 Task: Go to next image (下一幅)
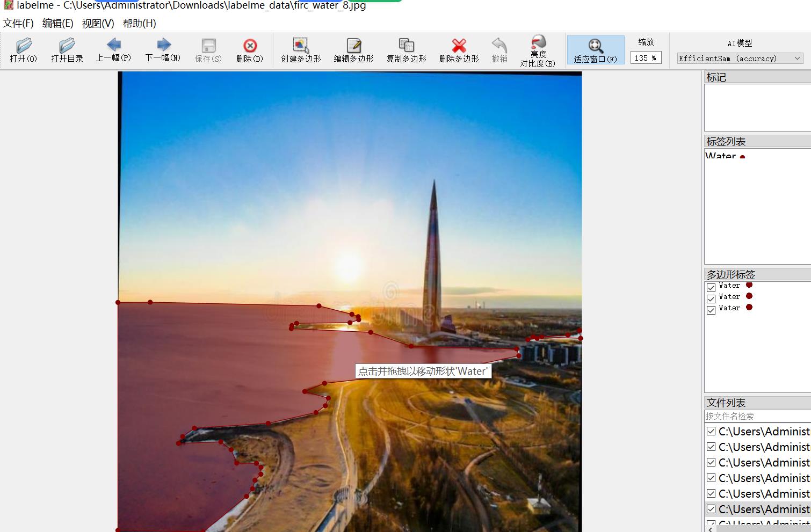pos(163,50)
